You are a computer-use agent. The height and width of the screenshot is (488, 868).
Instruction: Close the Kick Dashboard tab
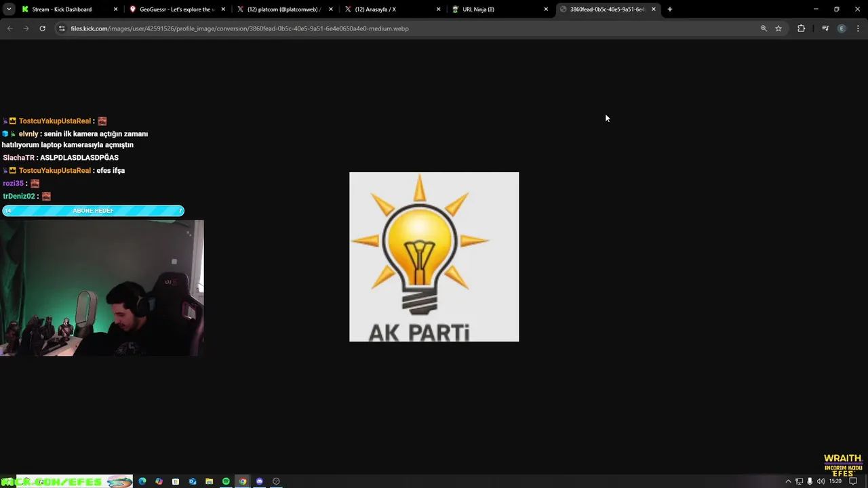coord(115,9)
